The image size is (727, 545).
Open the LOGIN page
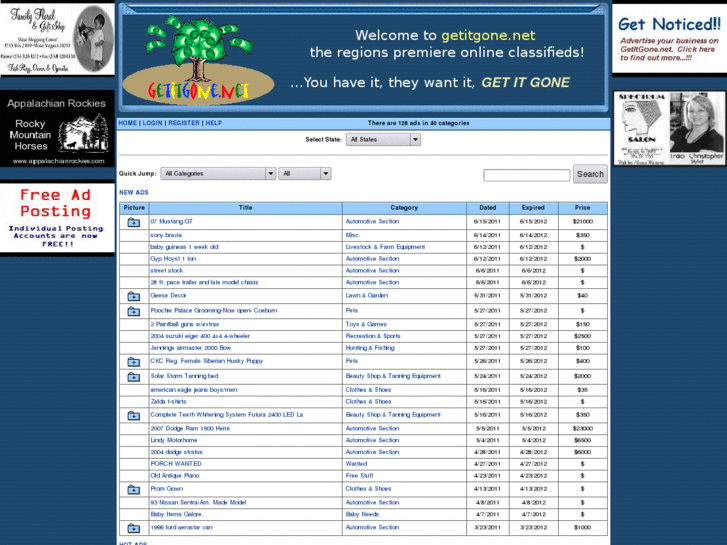coord(152,123)
